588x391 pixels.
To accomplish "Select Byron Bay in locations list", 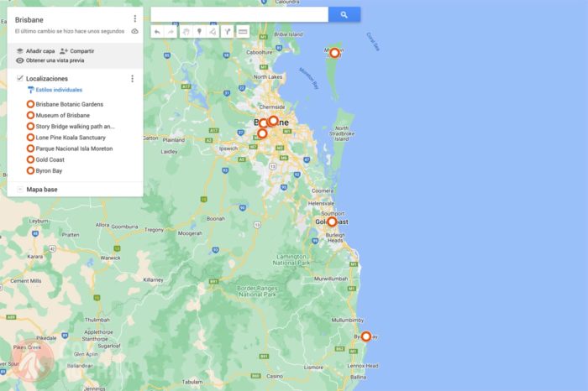I will (49, 171).
